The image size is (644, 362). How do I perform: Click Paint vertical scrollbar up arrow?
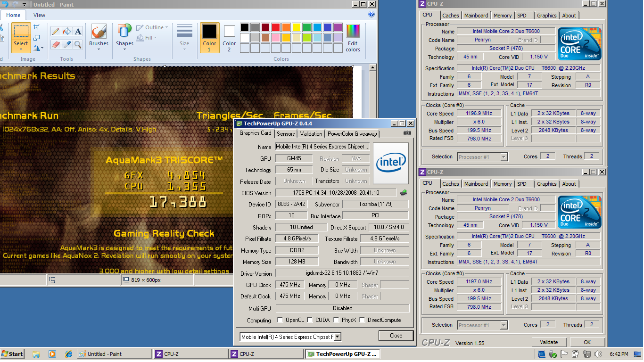click(x=372, y=68)
